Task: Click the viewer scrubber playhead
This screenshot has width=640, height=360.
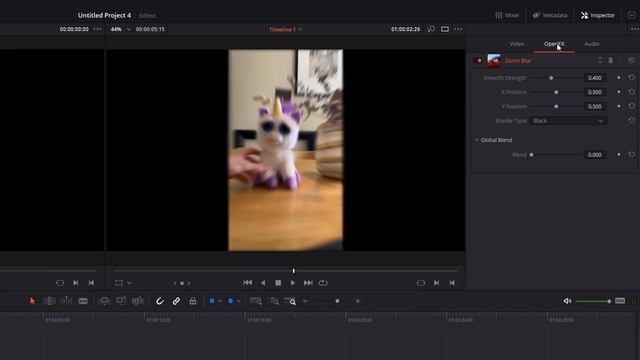Action: pyautogui.click(x=293, y=271)
